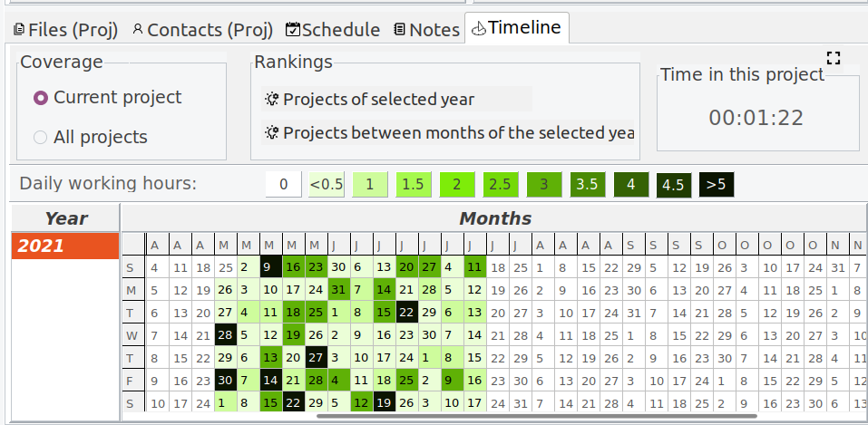Select the black cell dated 28 on Wednesday
Viewport: 868px width, 425px height.
pyautogui.click(x=226, y=334)
